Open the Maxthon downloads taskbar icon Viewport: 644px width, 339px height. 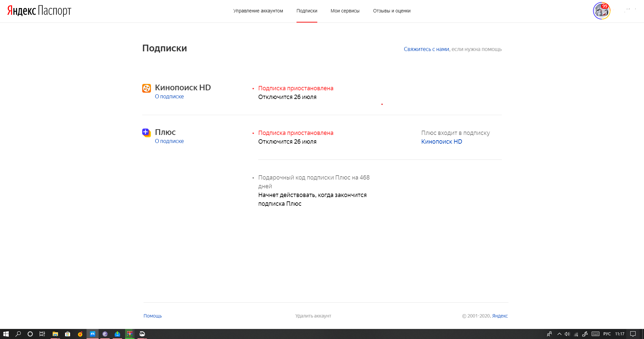coord(117,334)
